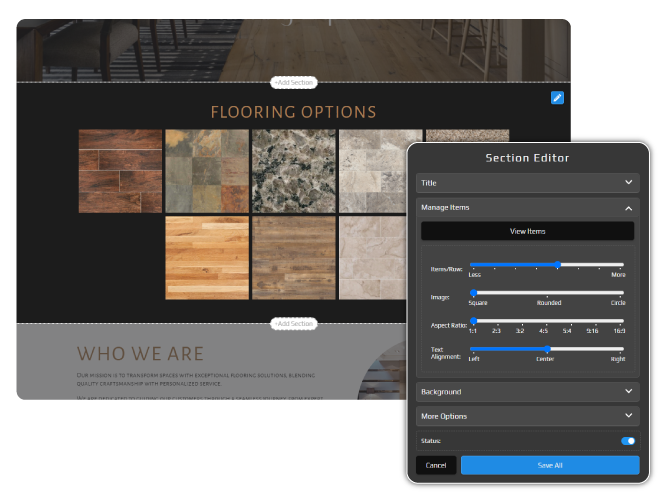
Task: Click Add Section above Flooring Options
Action: tap(293, 82)
